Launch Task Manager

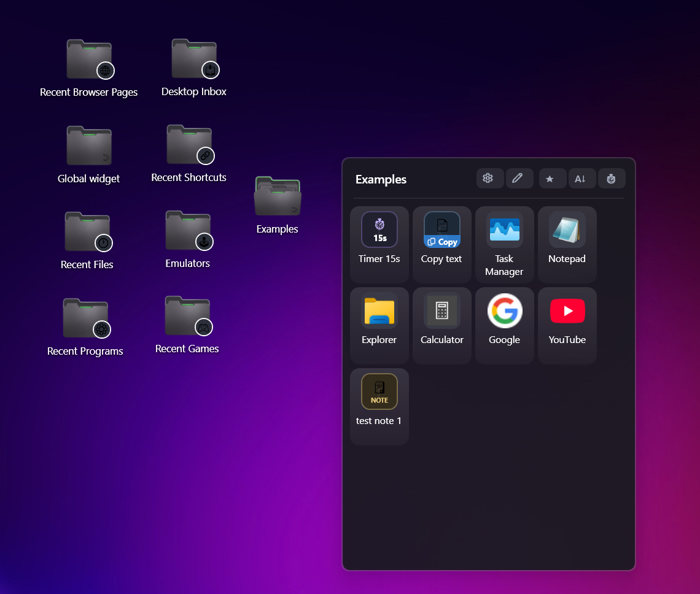point(505,245)
